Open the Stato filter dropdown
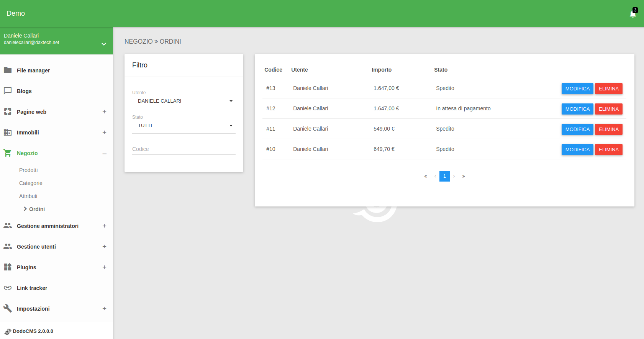 [x=184, y=126]
